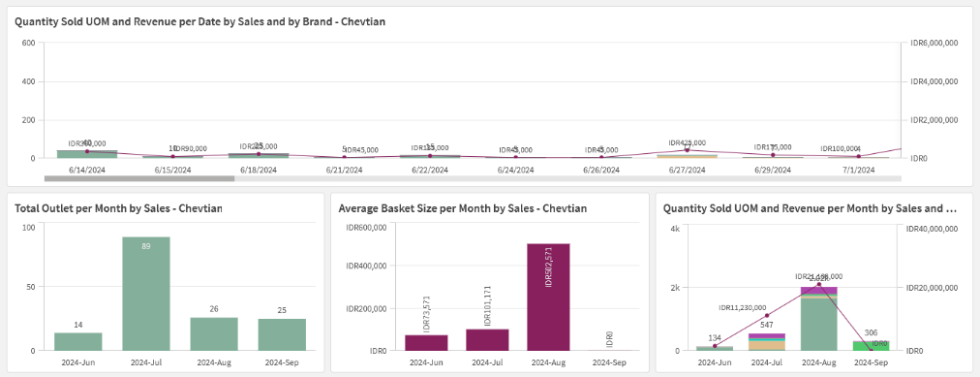Select the green 2024-Sep stacked bar labeled 306
This screenshot has height=377, width=980.
pos(871,346)
